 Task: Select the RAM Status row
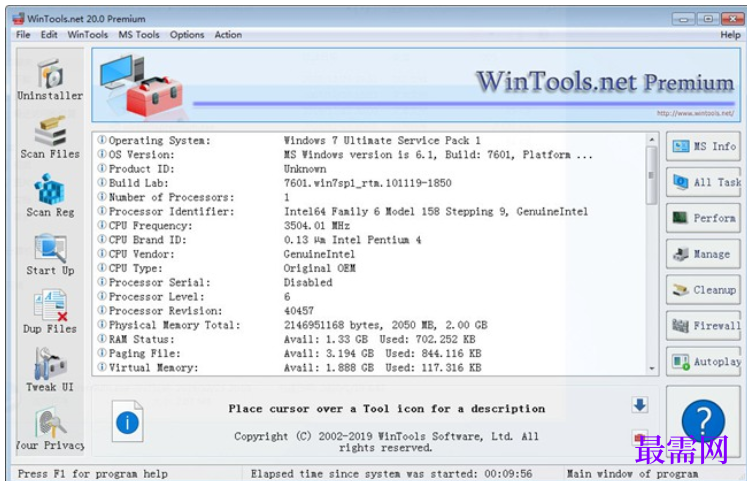[369, 340]
